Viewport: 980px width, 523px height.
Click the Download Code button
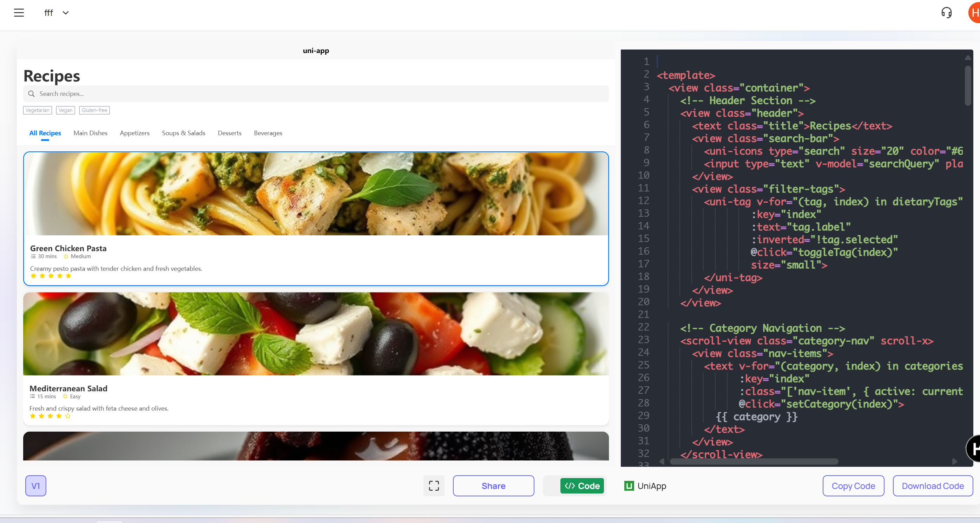tap(933, 486)
